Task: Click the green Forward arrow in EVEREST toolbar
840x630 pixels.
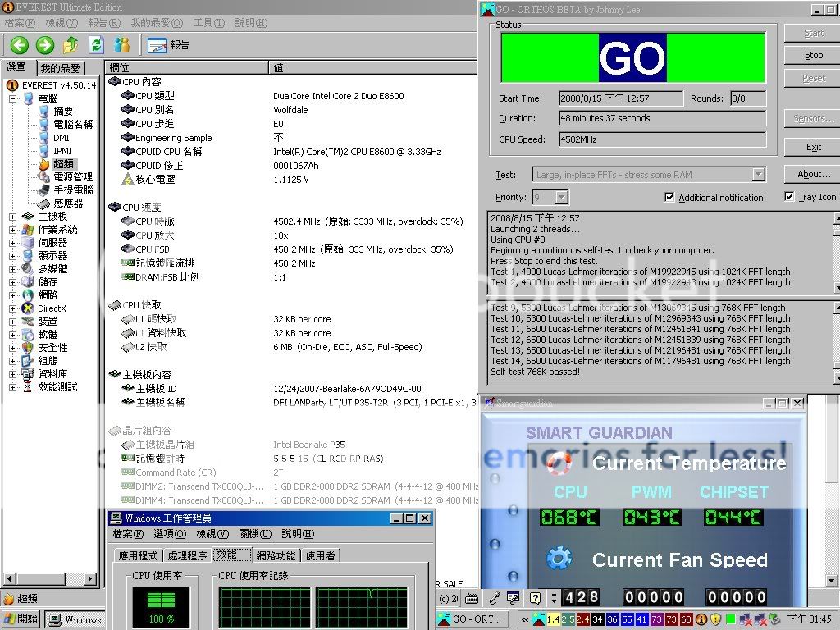Action: coord(45,45)
